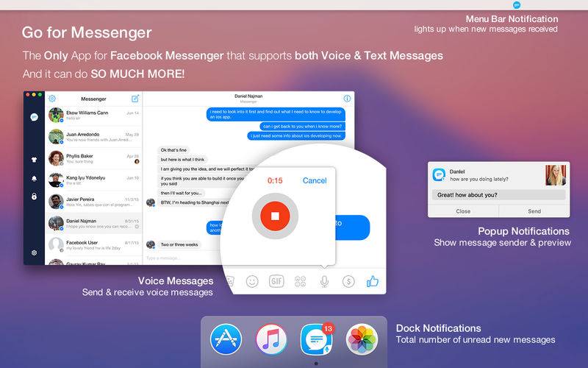Open the Kang Iyu Ydonelyu chat
This screenshot has height=368, width=588.
click(x=93, y=180)
